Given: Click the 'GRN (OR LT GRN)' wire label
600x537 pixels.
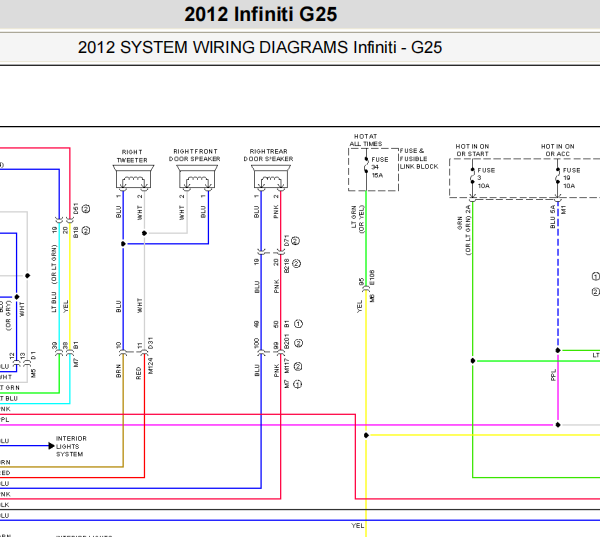Looking at the screenshot, I should (x=464, y=235).
